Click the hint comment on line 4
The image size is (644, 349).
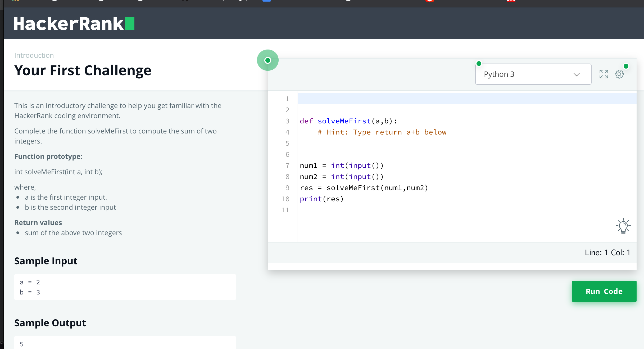[382, 132]
